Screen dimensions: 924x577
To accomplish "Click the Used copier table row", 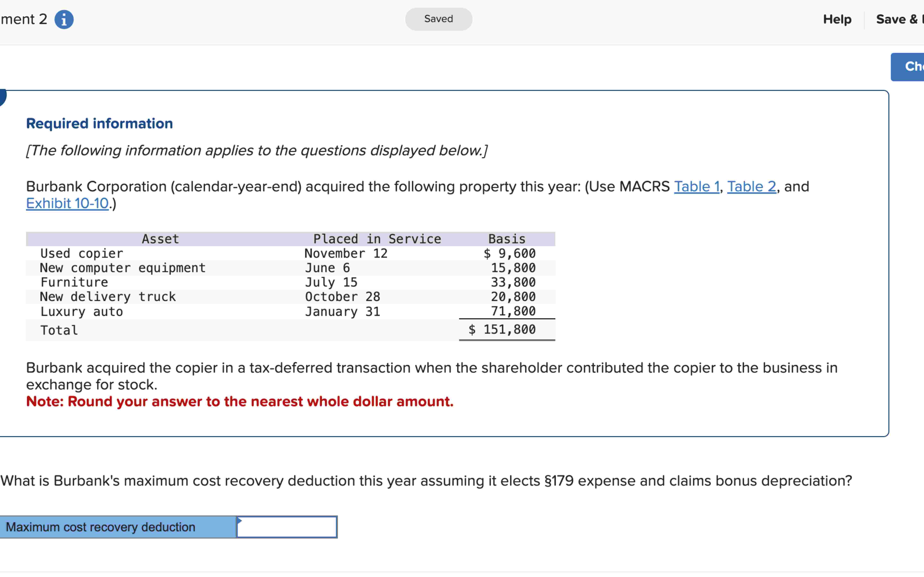I will tap(82, 253).
